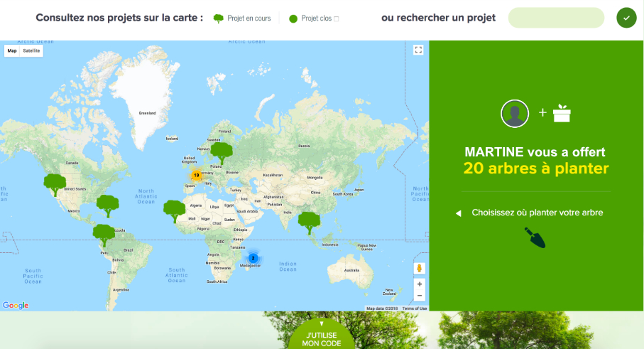Click the tree marker on West Africa
Image resolution: width=644 pixels, height=349 pixels.
174,210
